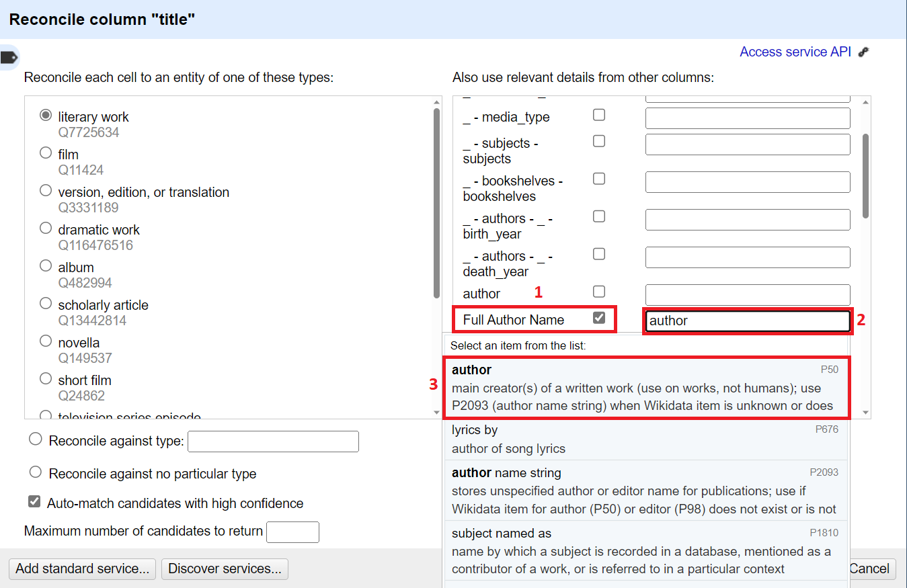This screenshot has width=907, height=588.
Task: Click the wrench icon beside Access service API
Action: (x=863, y=51)
